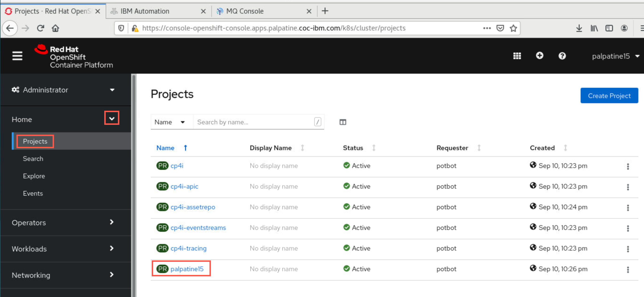Click the plus import YAML icon
The width and height of the screenshot is (644, 297).
coord(539,55)
